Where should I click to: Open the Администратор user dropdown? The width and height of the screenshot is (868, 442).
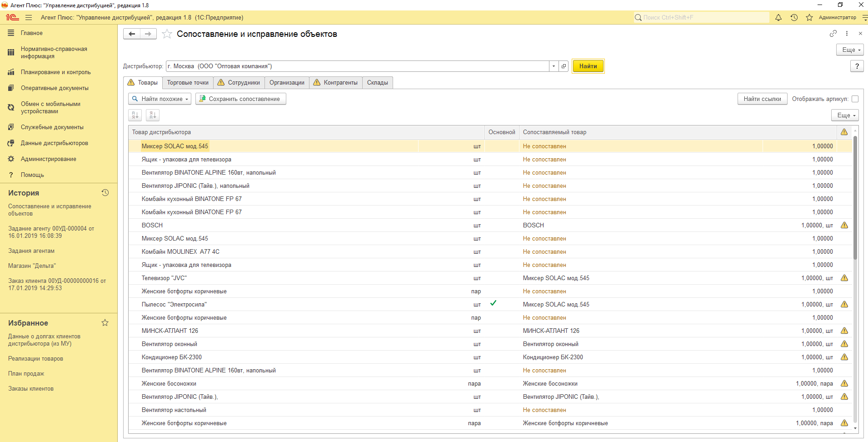837,17
